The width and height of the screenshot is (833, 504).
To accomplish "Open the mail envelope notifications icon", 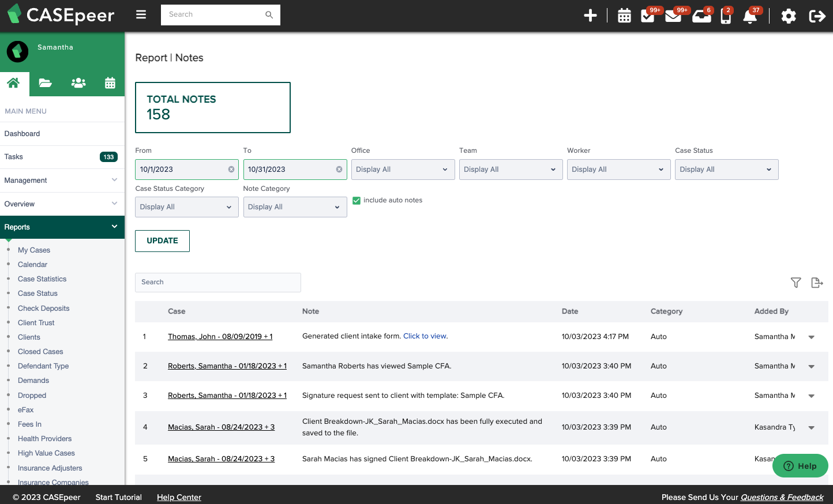I will (x=673, y=16).
